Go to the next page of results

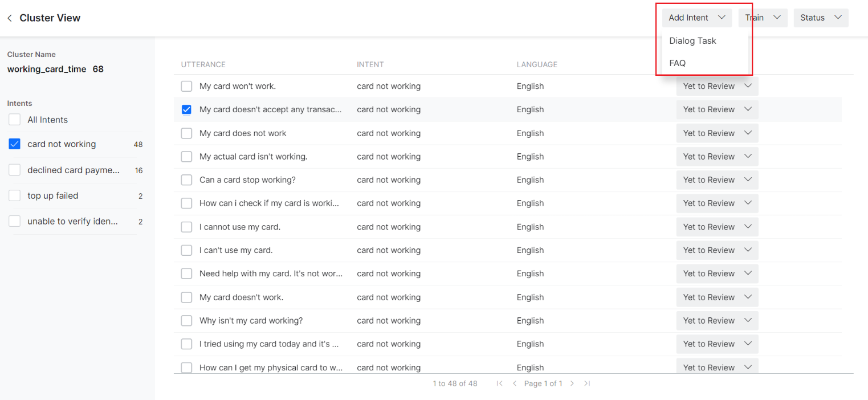pyautogui.click(x=572, y=383)
